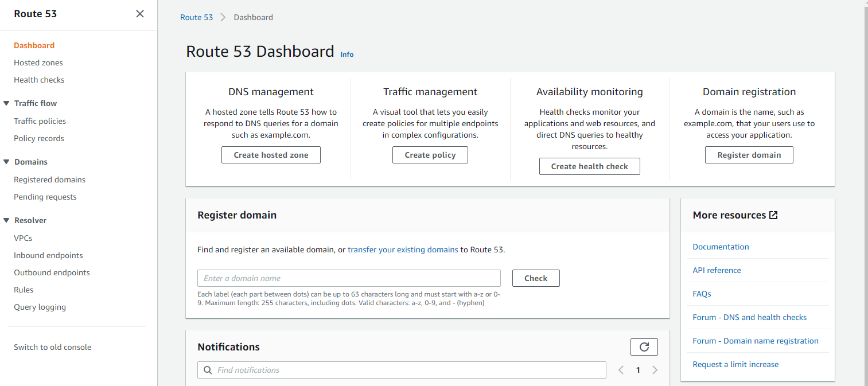Open Forum - DNS and health checks
This screenshot has width=868, height=386.
(x=749, y=317)
